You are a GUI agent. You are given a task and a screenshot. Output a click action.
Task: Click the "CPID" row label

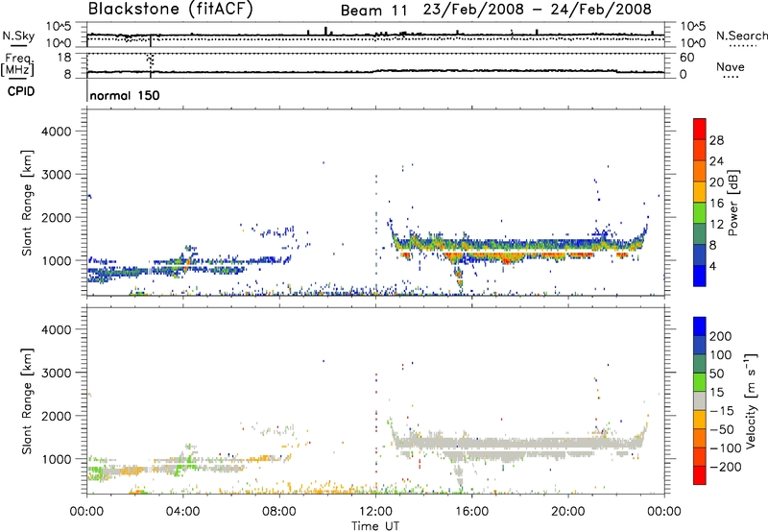coord(21,91)
